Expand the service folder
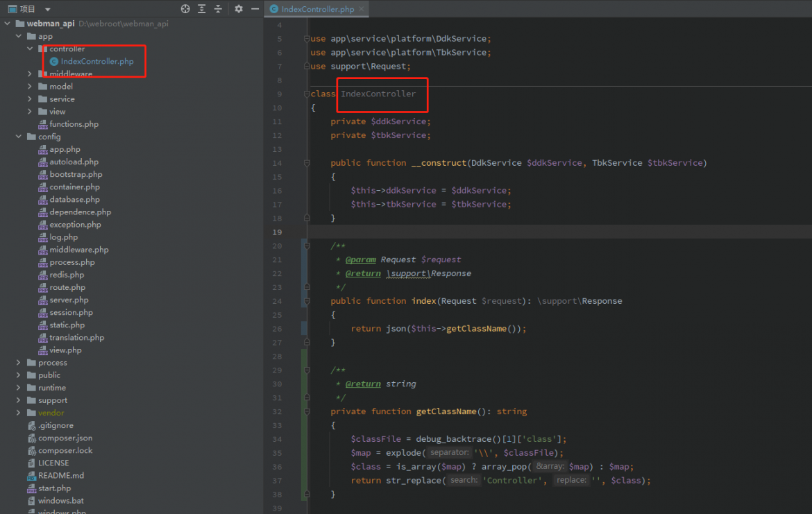The height and width of the screenshot is (514, 812). [30, 99]
